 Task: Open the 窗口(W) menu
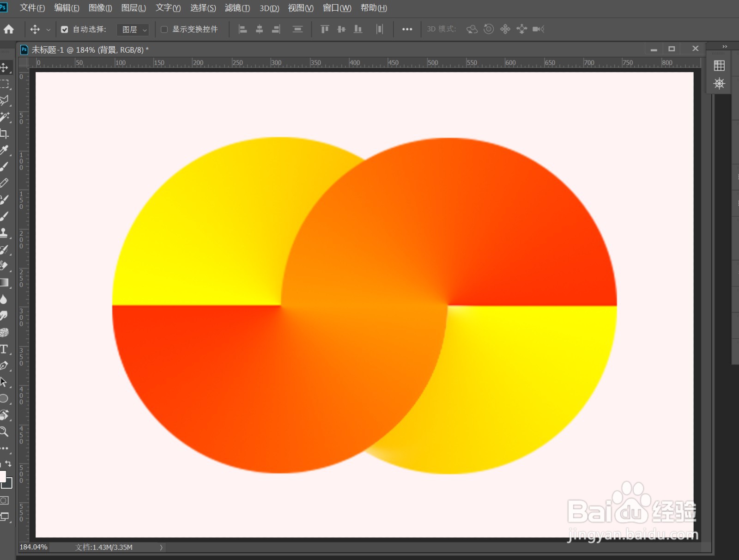click(337, 8)
